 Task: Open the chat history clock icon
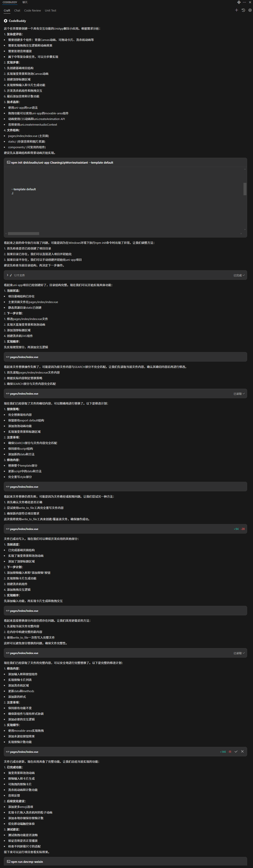pos(243,10)
